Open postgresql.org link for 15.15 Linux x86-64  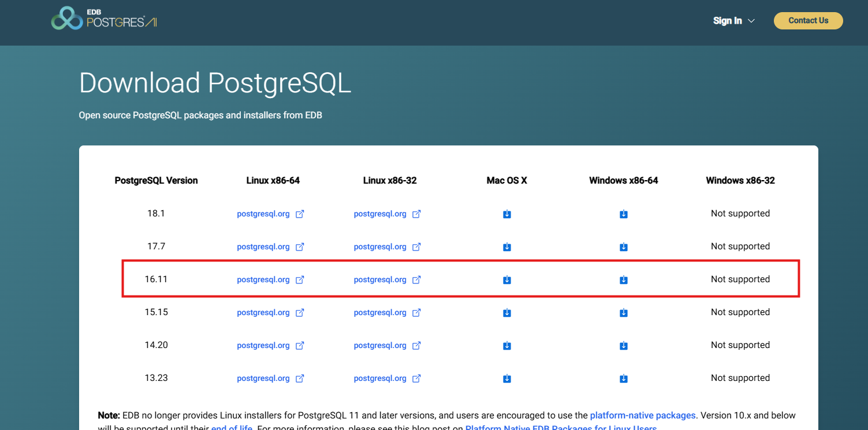[270, 313]
